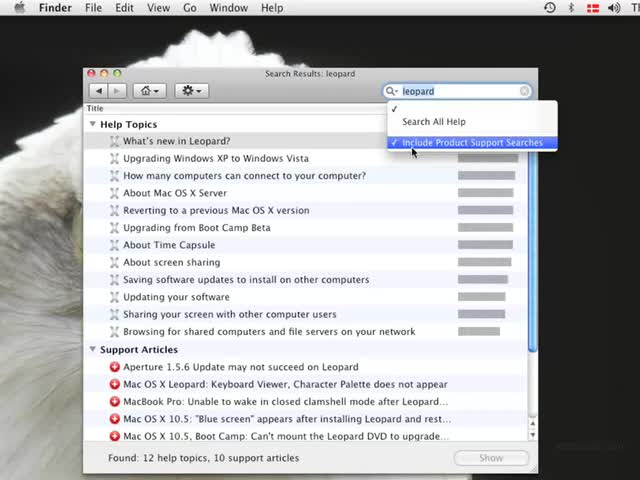
Task: Click red icon beside Aperture 1.5.6 Update article
Action: [115, 367]
